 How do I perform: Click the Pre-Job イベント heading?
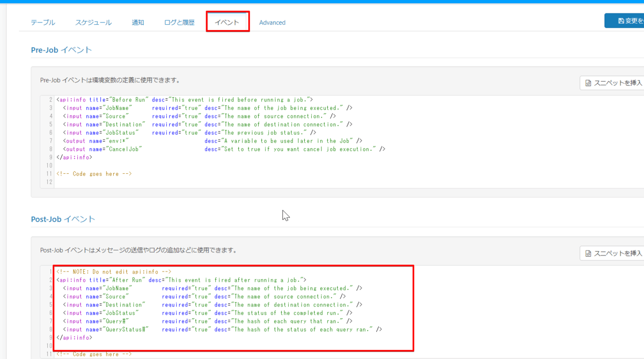click(62, 50)
